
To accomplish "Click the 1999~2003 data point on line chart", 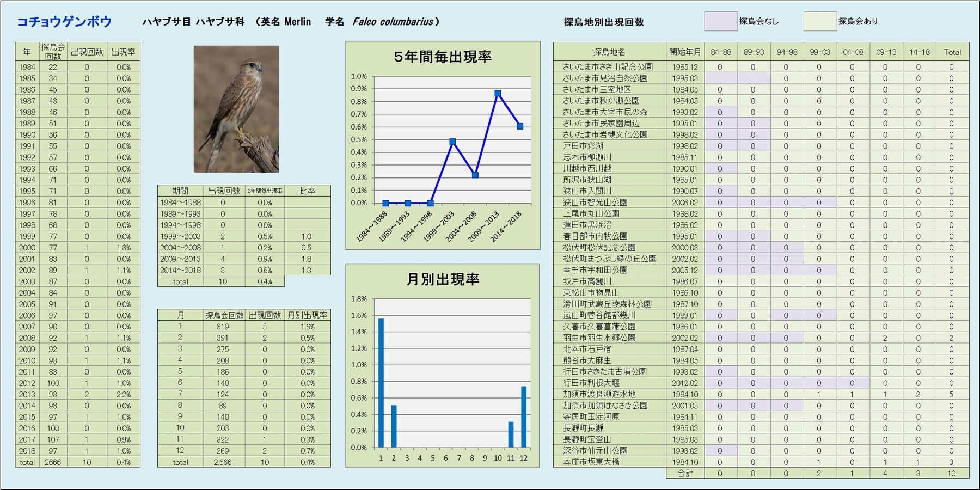I will pos(452,142).
